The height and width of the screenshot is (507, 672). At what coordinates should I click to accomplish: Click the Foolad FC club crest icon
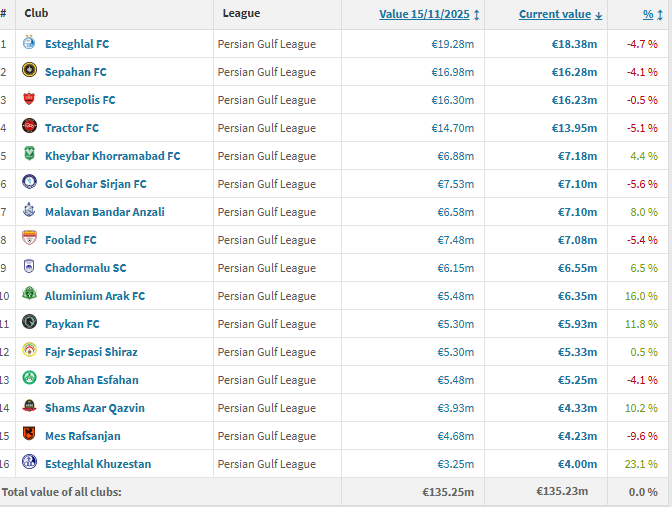click(29, 240)
